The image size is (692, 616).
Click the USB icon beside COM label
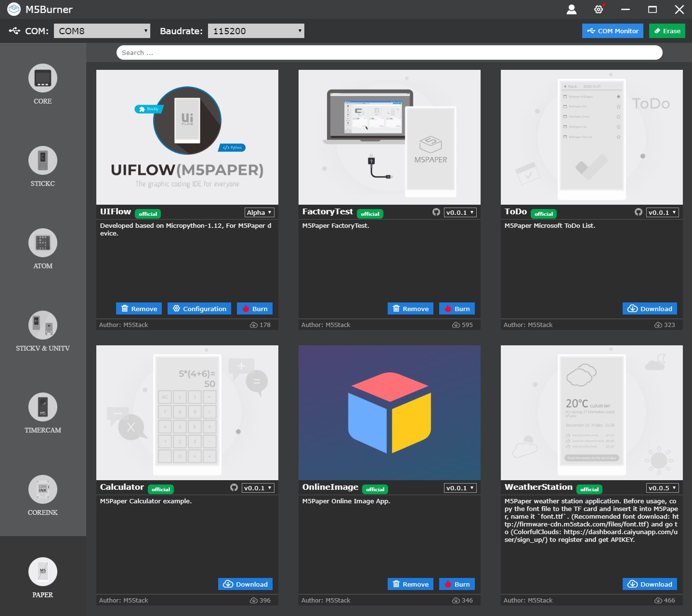[14, 31]
